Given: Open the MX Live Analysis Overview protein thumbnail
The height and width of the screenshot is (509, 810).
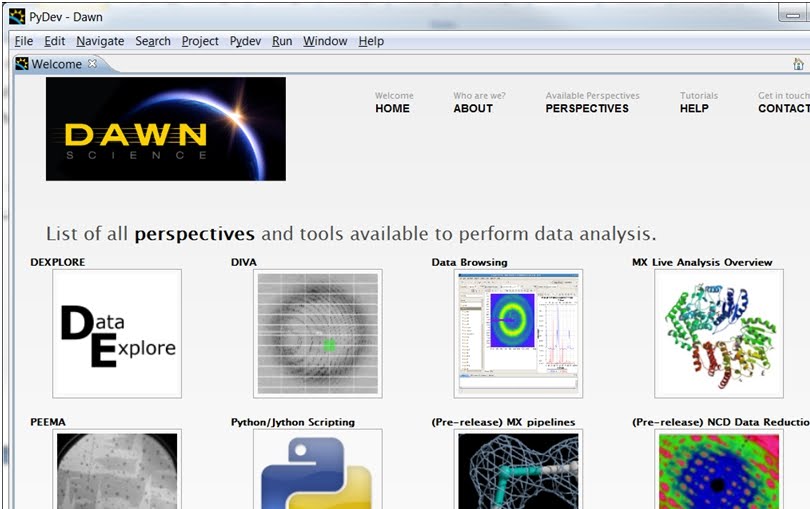Looking at the screenshot, I should (719, 333).
